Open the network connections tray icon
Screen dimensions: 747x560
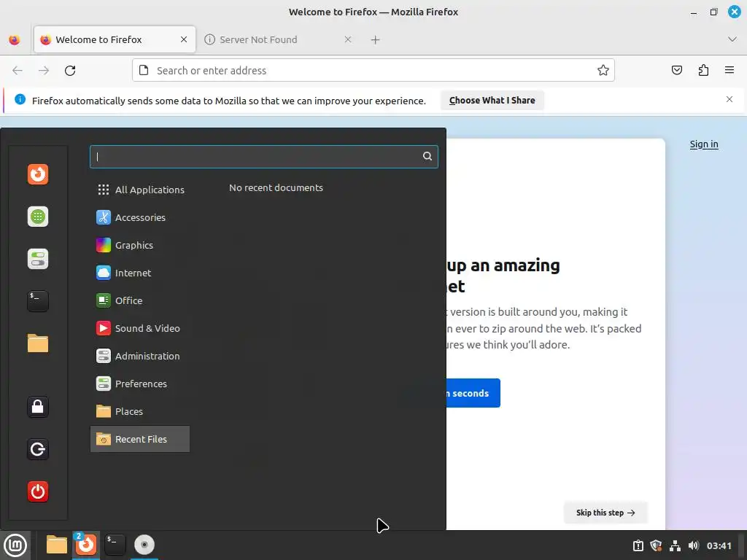[x=675, y=545]
